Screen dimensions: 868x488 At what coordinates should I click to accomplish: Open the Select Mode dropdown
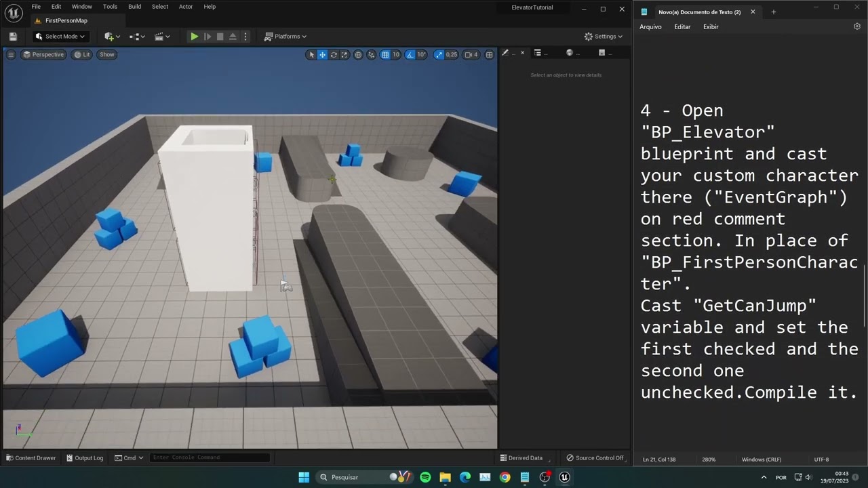pyautogui.click(x=60, y=37)
